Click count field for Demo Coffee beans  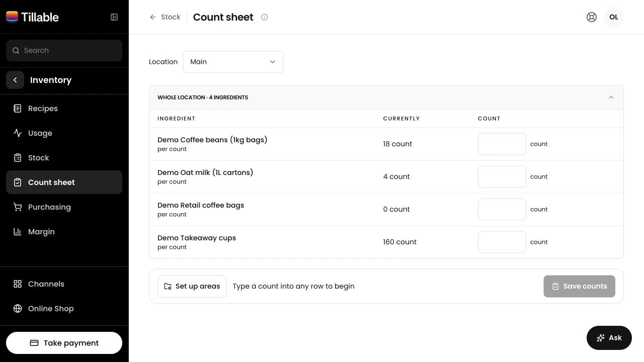tap(502, 144)
